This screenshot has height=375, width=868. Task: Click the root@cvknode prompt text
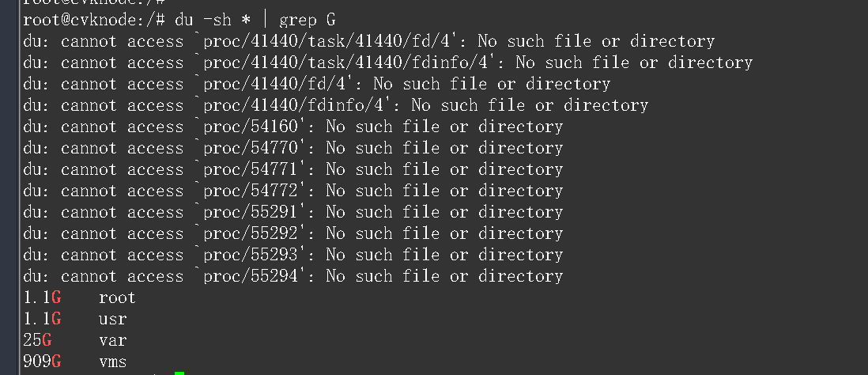point(79,20)
